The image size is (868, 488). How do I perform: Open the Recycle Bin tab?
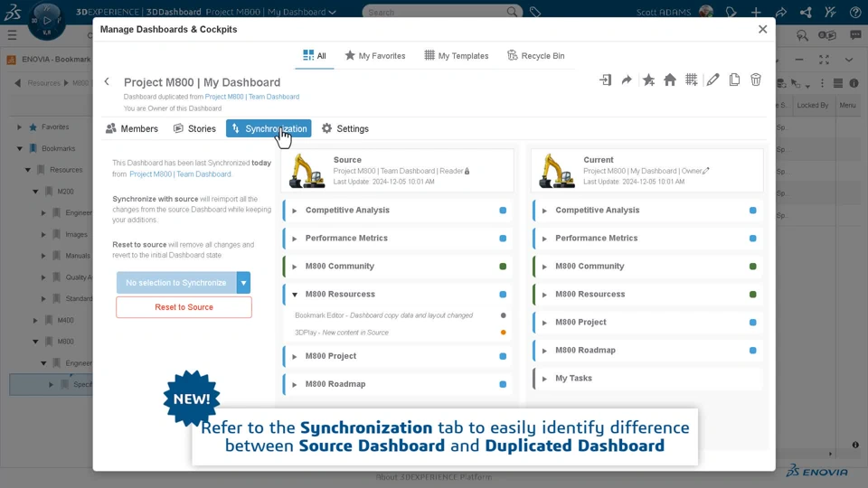[x=536, y=55]
